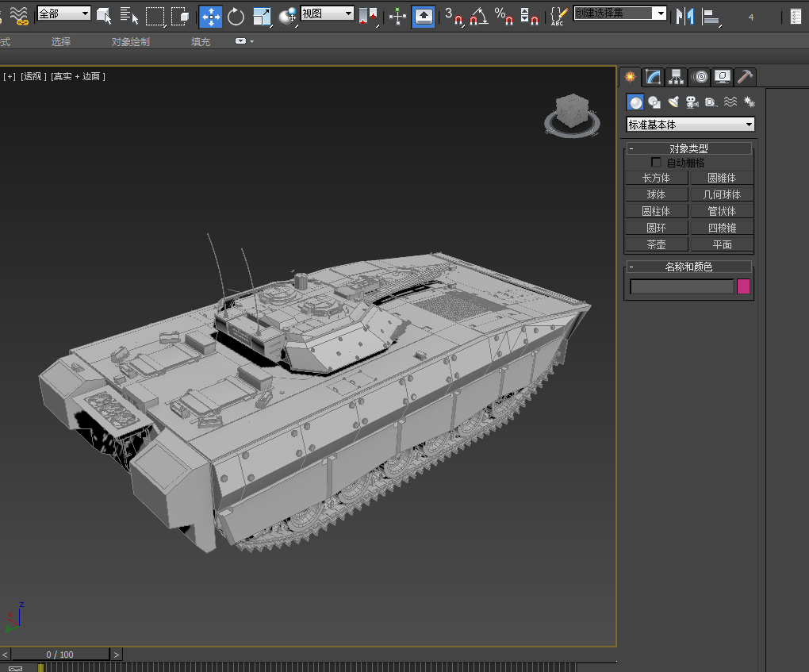This screenshot has height=672, width=809.
Task: Enable the 自动栅格 (AutoGrid) checkbox
Action: [656, 162]
